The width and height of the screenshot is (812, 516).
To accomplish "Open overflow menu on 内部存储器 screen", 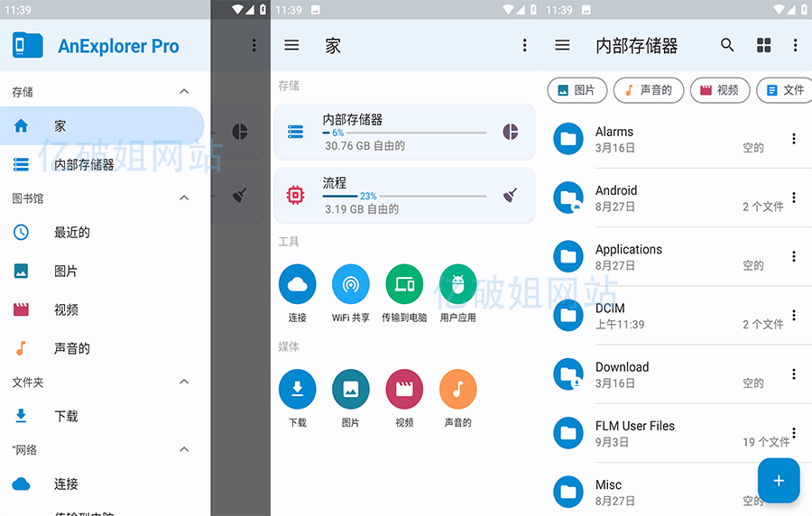I will click(x=796, y=45).
